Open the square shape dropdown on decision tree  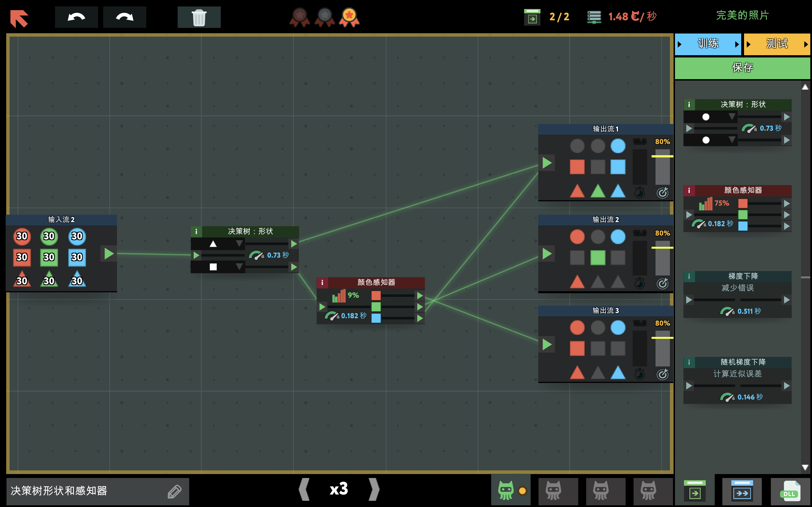(239, 267)
